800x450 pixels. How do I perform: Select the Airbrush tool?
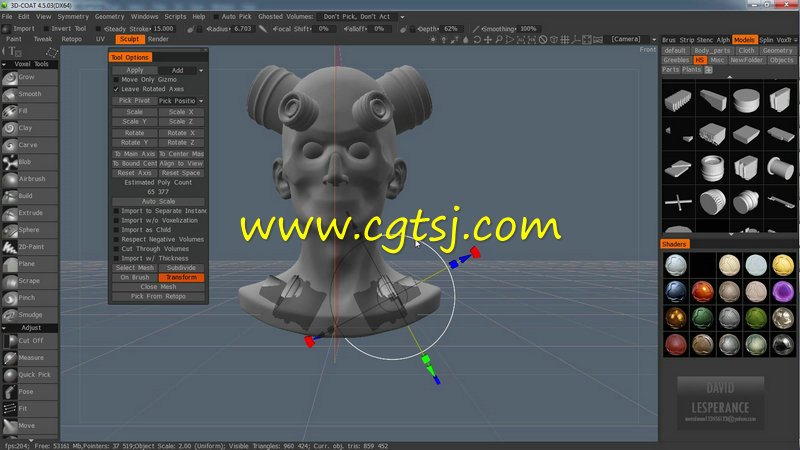click(30, 179)
